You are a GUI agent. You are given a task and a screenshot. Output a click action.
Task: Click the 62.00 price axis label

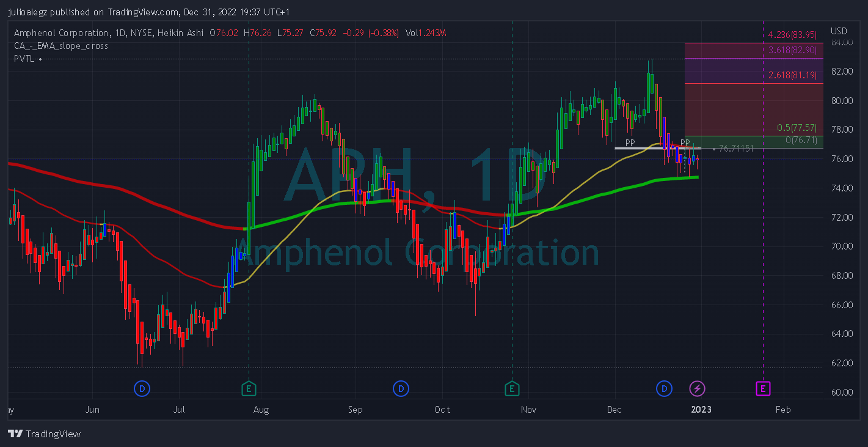(x=841, y=363)
